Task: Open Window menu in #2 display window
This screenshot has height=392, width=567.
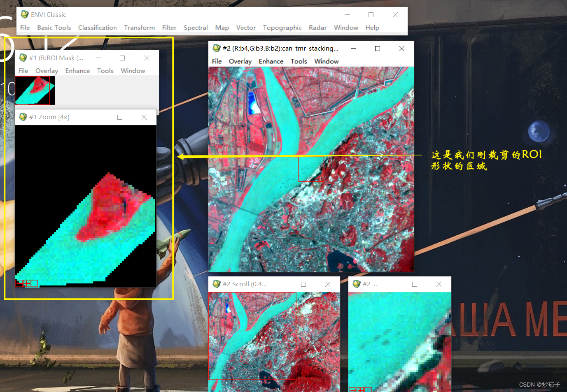Action: click(327, 61)
